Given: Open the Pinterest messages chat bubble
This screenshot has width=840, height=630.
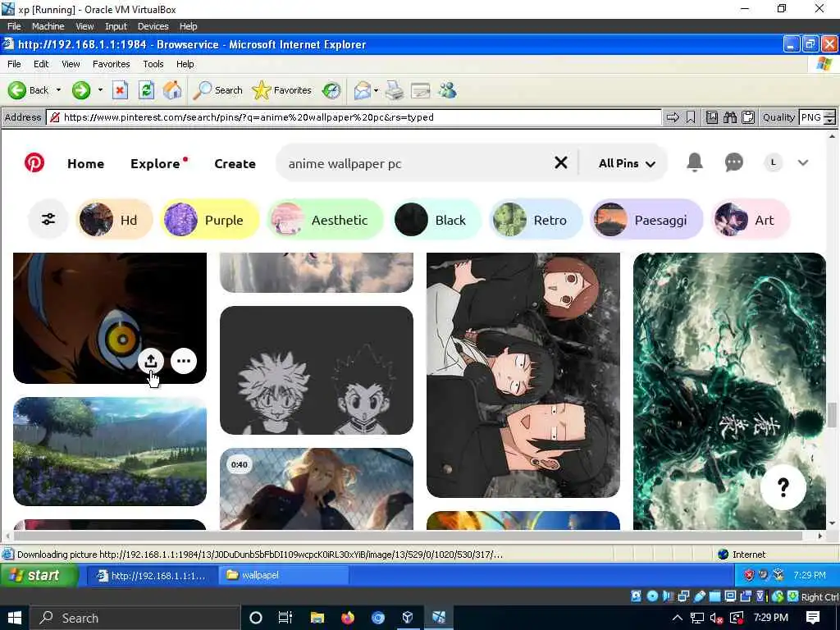Looking at the screenshot, I should [x=733, y=162].
